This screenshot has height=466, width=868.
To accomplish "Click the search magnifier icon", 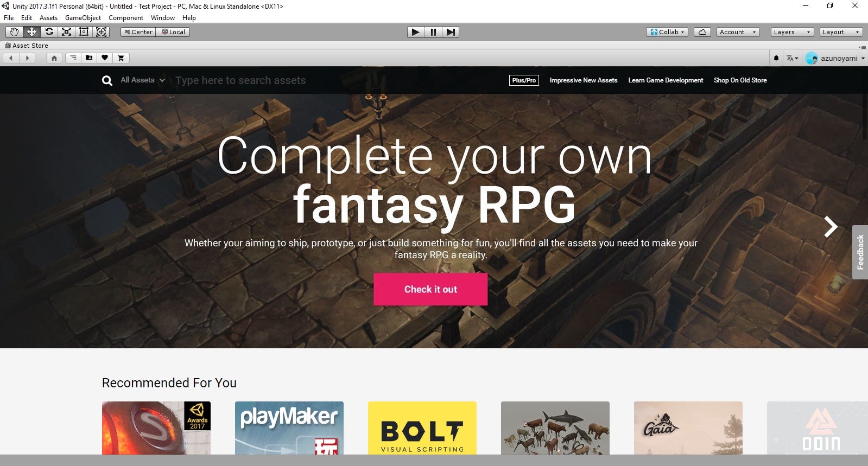I will pos(107,80).
